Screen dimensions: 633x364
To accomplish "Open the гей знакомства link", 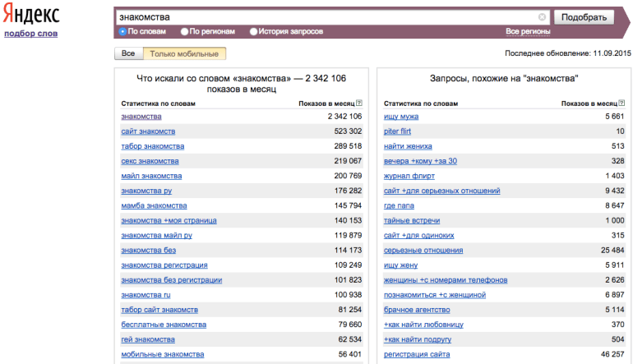I will tap(148, 340).
